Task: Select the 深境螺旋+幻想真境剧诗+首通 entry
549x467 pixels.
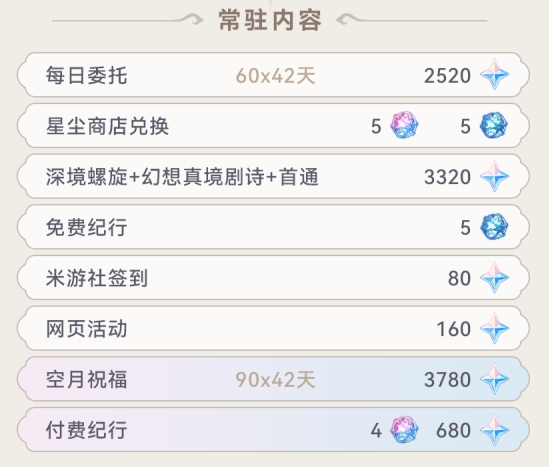Action: (x=273, y=176)
